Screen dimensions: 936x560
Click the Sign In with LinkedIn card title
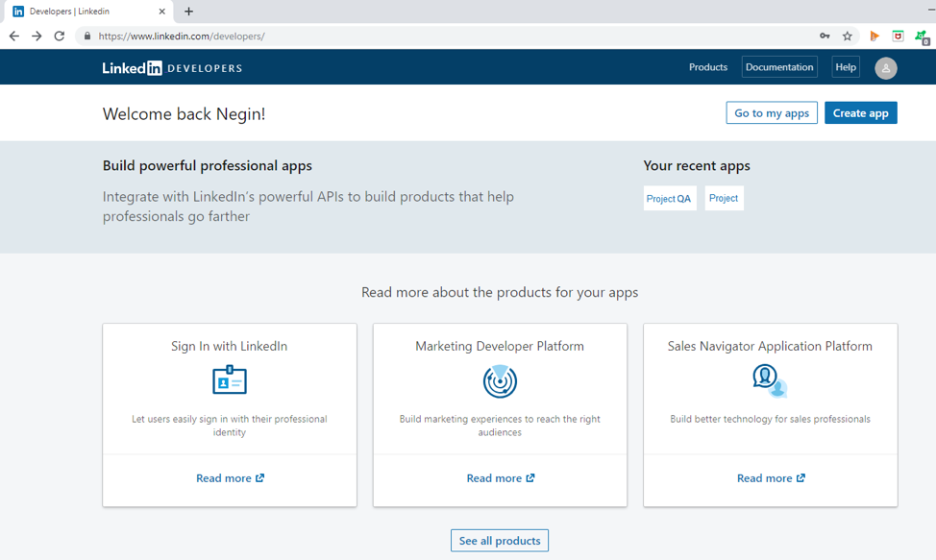click(x=230, y=346)
